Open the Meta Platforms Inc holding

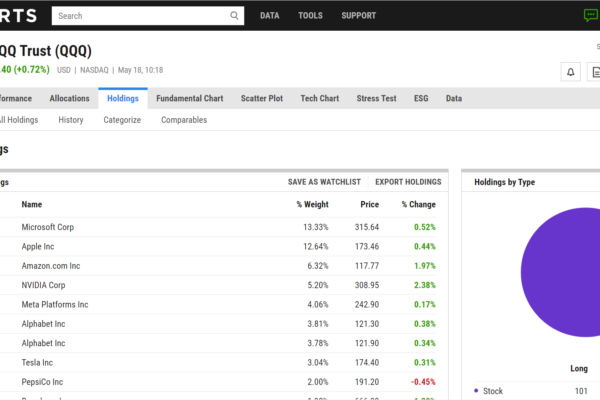click(55, 305)
